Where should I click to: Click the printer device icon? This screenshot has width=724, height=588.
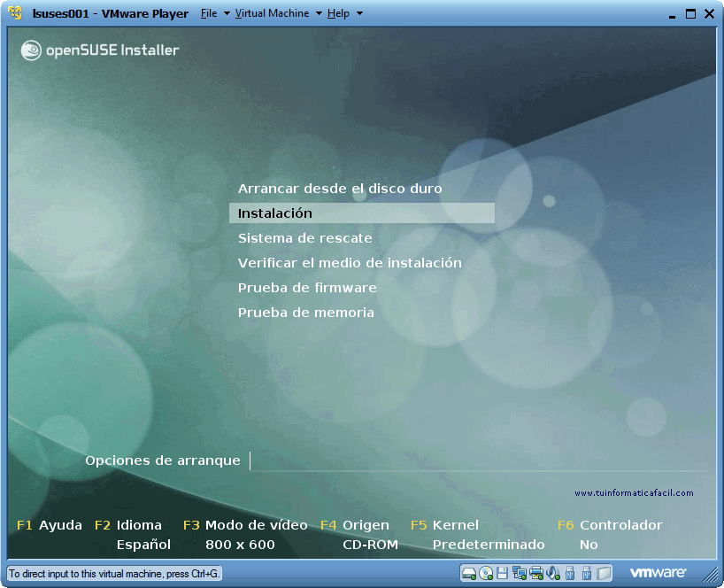pos(536,573)
